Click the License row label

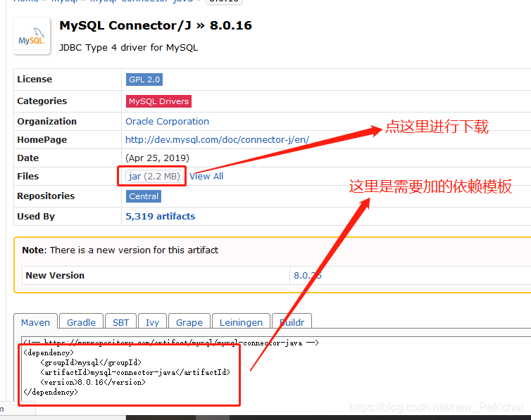(35, 79)
